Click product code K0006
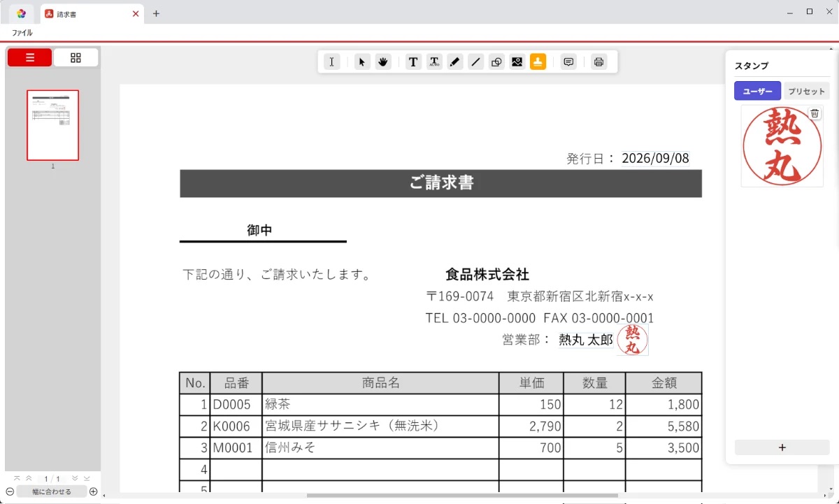The image size is (839, 504). pos(232,426)
